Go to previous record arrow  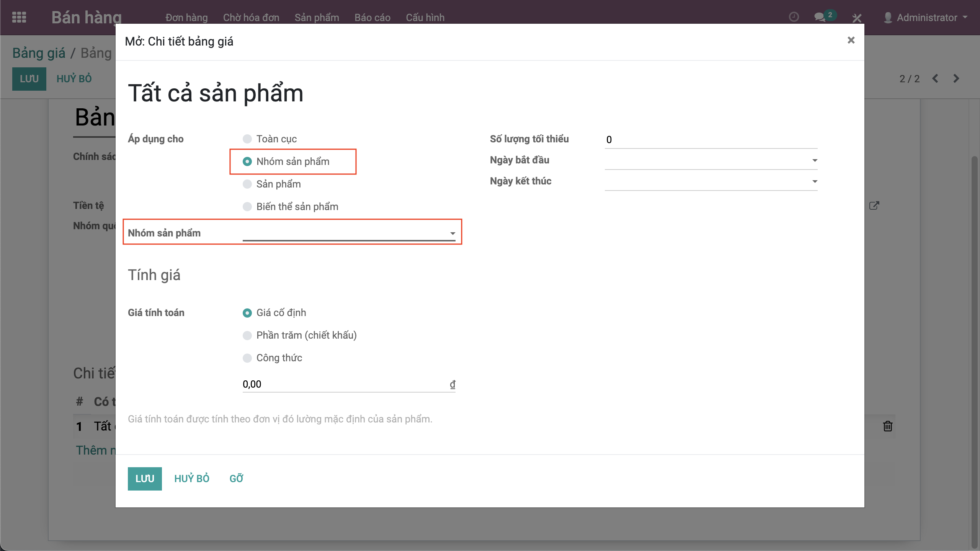[935, 78]
